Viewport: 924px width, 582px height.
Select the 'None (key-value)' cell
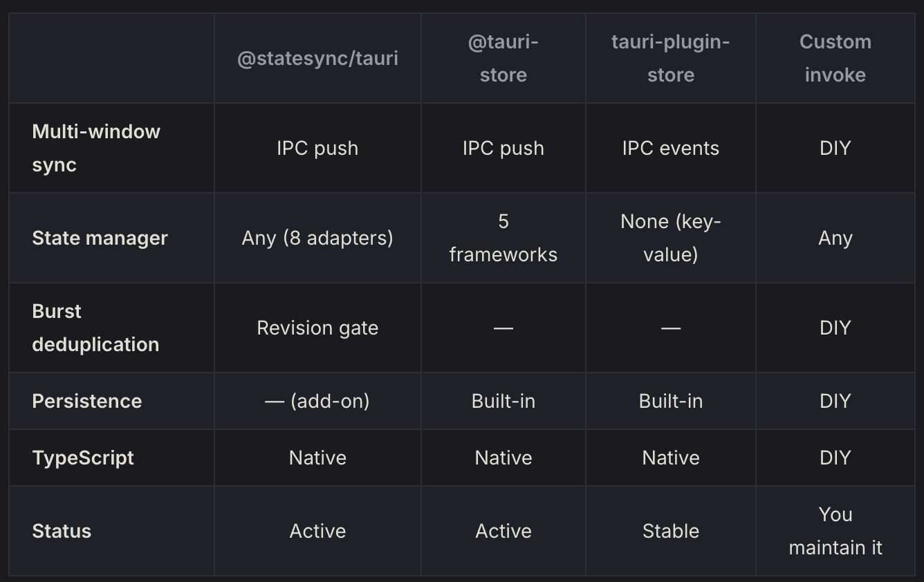(671, 238)
